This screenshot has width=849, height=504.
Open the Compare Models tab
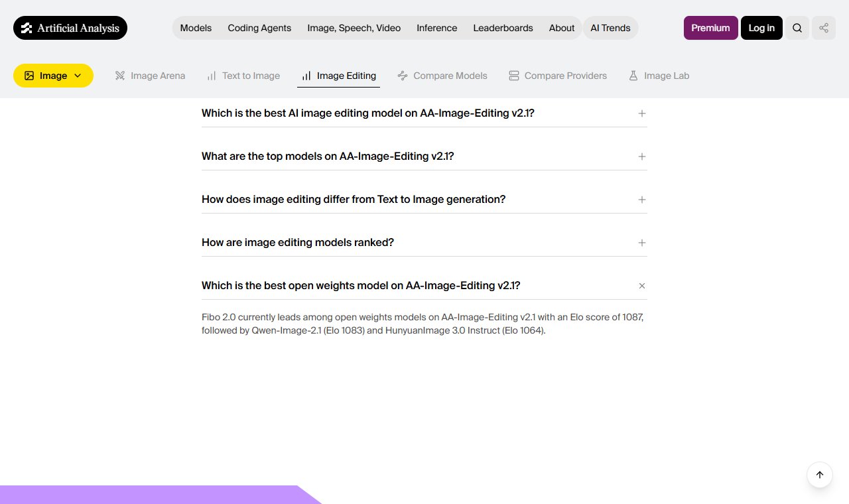tap(442, 76)
